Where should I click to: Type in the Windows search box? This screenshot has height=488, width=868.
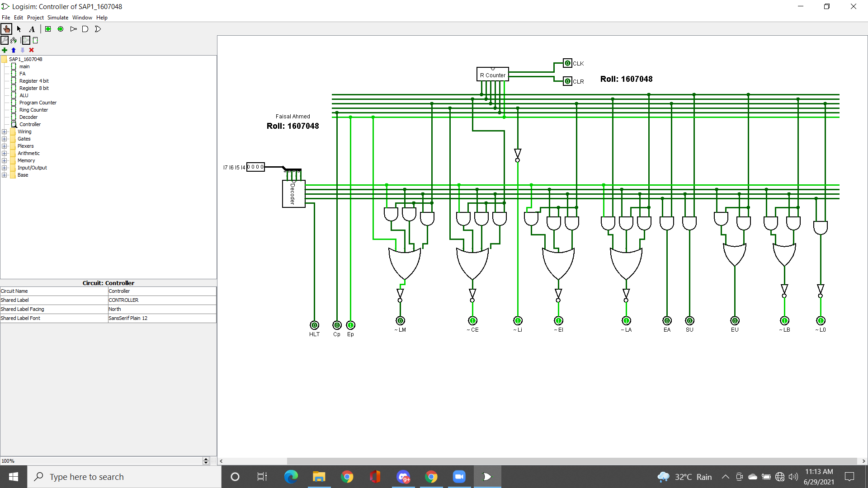124,477
